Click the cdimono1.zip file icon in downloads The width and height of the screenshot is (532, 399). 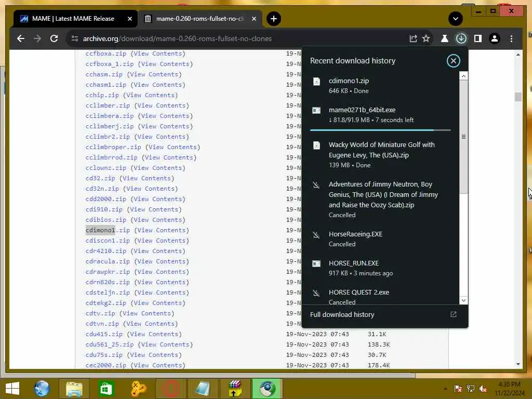[316, 82]
